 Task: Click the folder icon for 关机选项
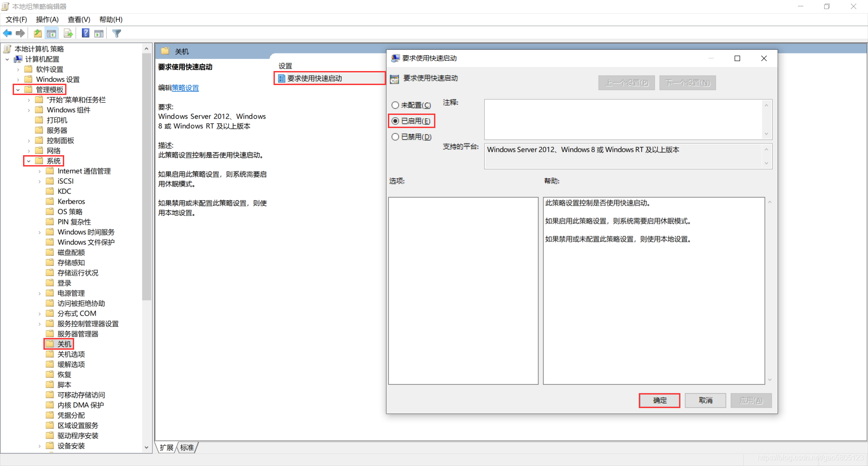(50, 354)
